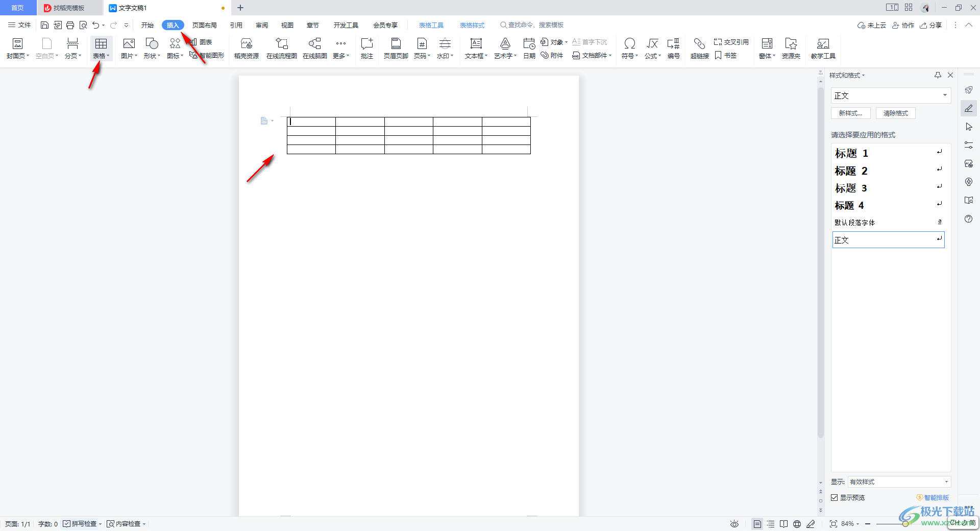Image resolution: width=980 pixels, height=531 pixels.
Task: Expand the Document Parts (文档部件) dropdown
Action: tap(592, 55)
